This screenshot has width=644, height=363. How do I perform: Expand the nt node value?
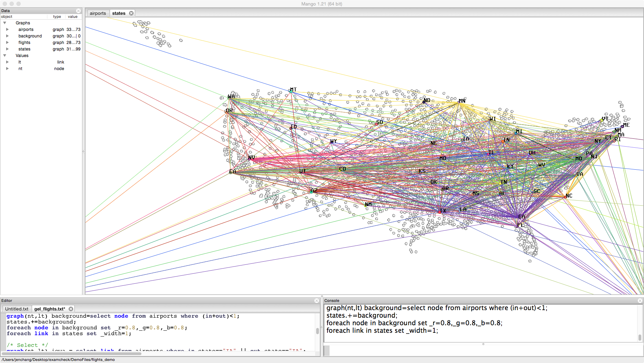click(7, 69)
